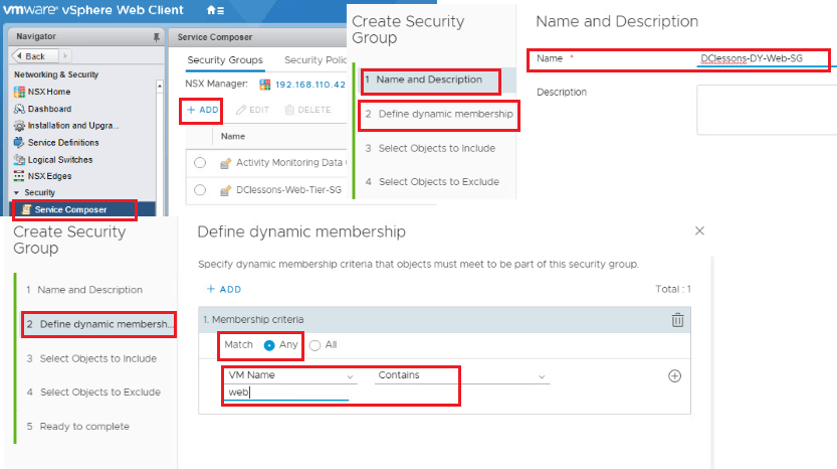
Task: Click Networking & Security heading
Action: (x=56, y=75)
